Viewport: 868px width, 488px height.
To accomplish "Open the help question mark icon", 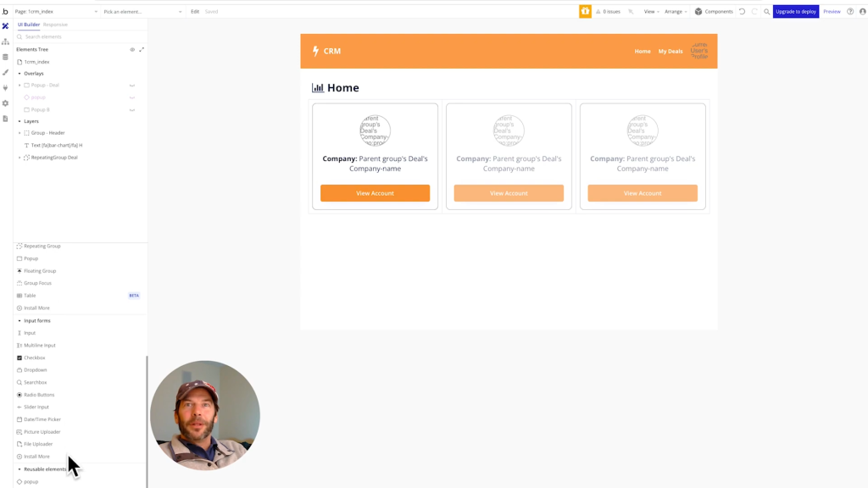I will pyautogui.click(x=850, y=12).
